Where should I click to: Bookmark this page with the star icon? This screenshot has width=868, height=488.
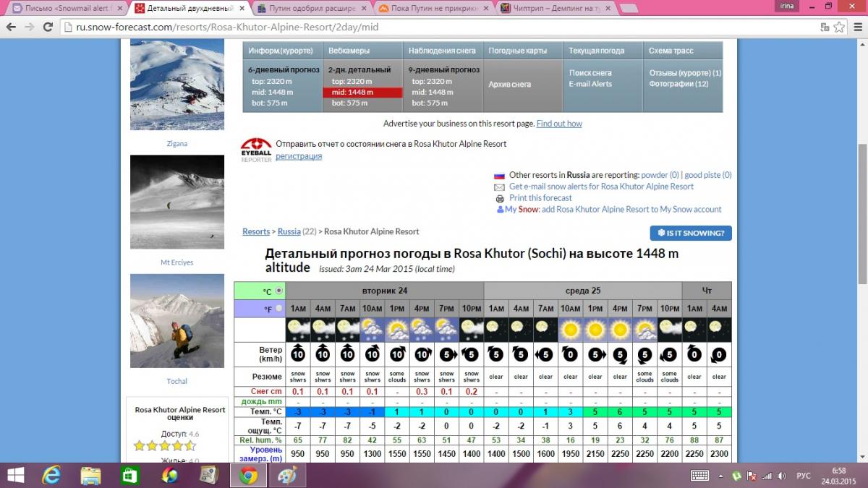point(838,27)
